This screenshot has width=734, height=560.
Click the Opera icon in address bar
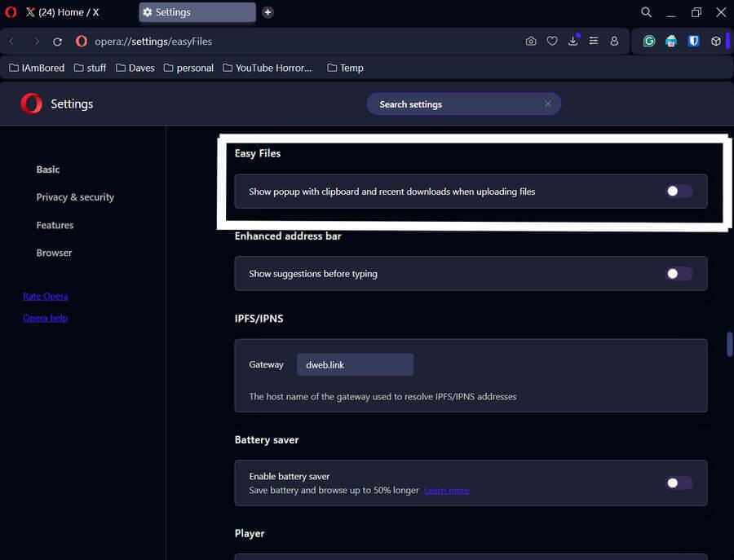pyautogui.click(x=82, y=42)
